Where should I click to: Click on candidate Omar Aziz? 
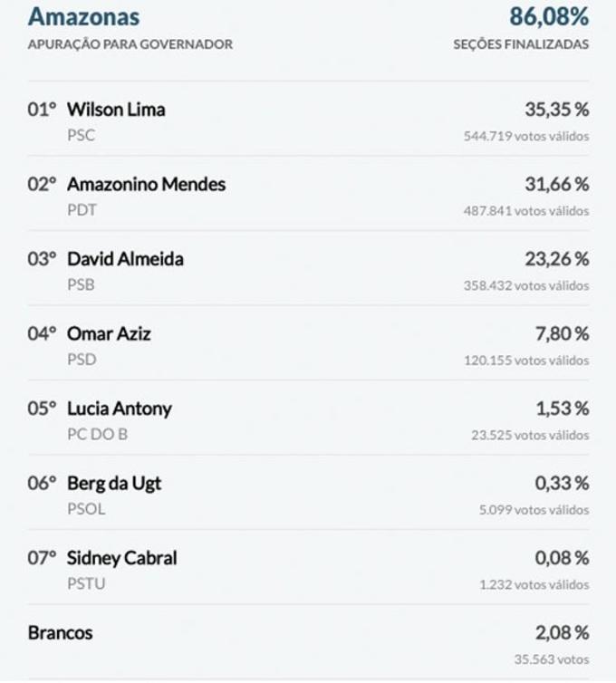tap(109, 333)
